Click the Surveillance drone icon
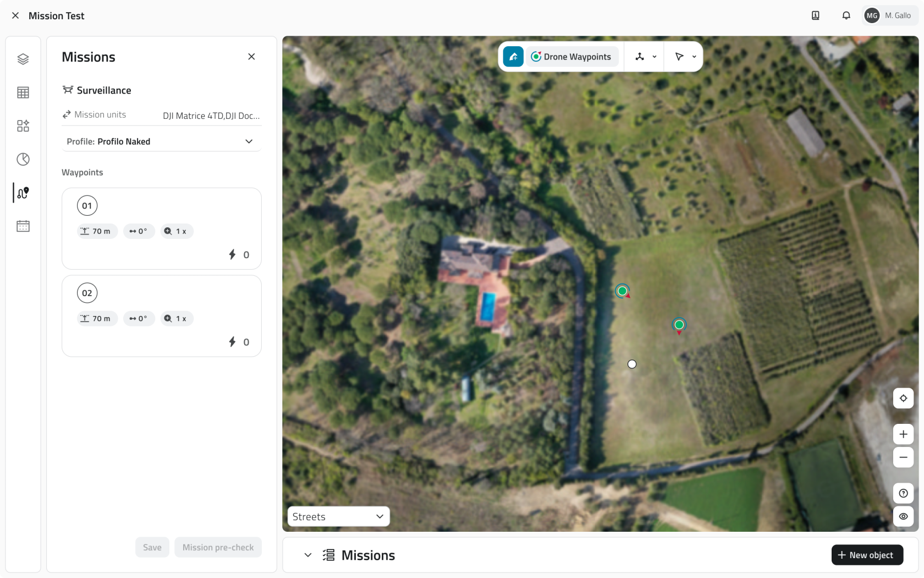The height and width of the screenshot is (578, 924). coord(68,90)
